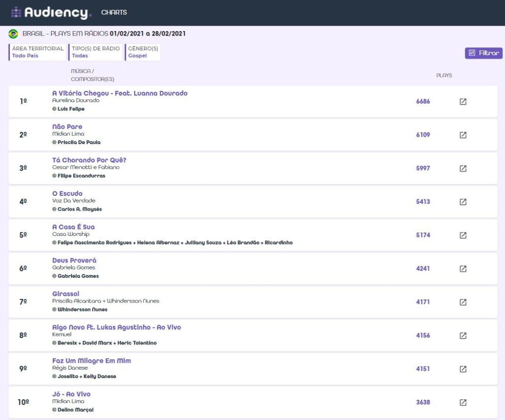
Task: Open the Tipo(s) de Rádio filter
Action: (x=96, y=52)
